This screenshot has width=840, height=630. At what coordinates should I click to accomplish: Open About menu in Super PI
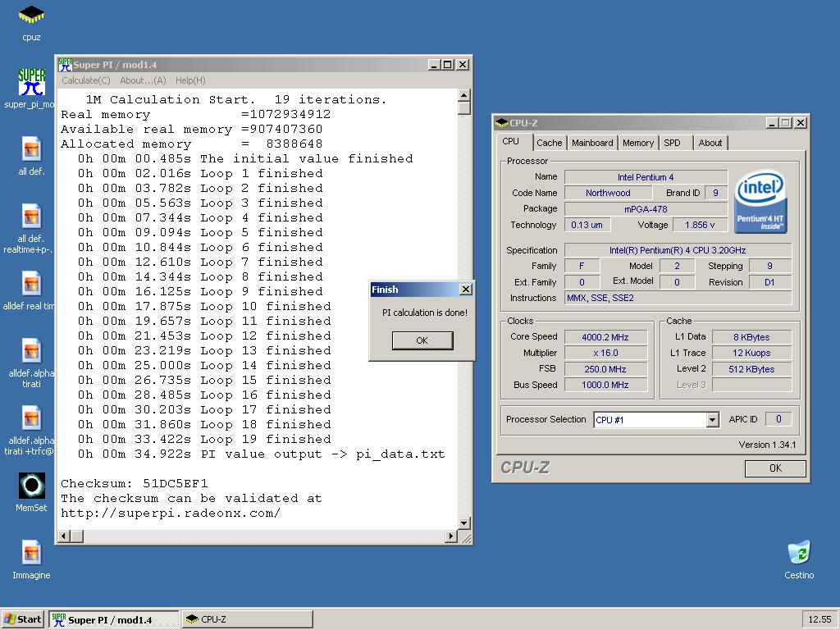pos(143,80)
